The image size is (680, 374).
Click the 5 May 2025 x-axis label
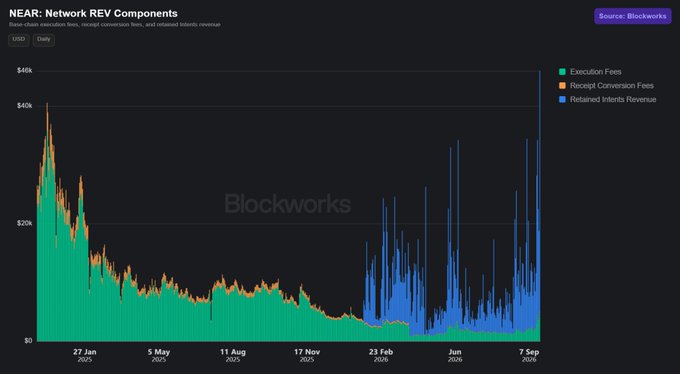[x=159, y=355]
